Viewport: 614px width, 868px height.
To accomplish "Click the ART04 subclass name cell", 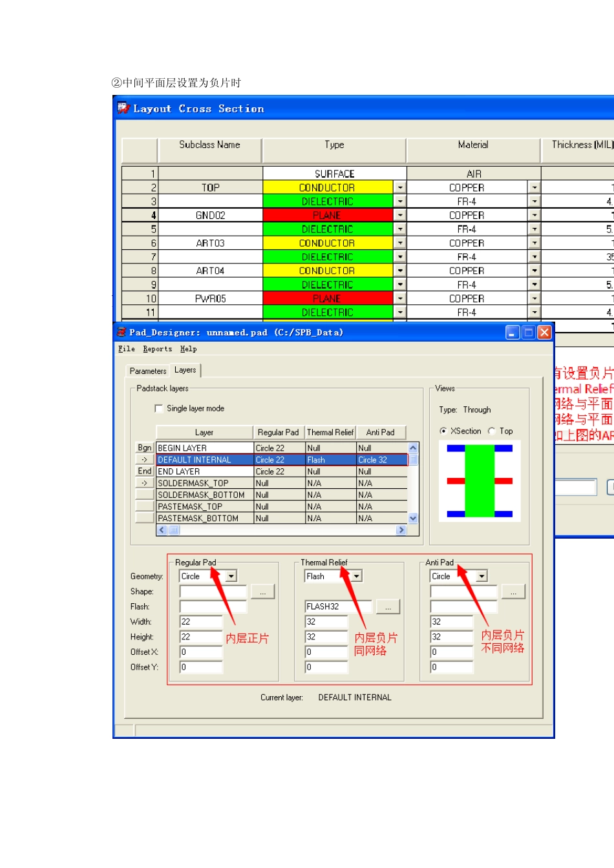I will pyautogui.click(x=210, y=271).
